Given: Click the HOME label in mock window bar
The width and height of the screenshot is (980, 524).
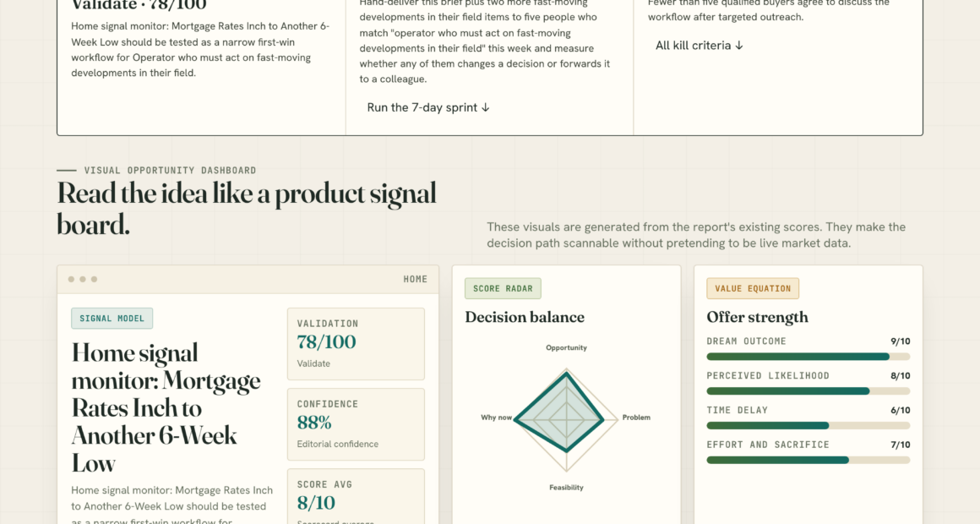Looking at the screenshot, I should point(415,280).
